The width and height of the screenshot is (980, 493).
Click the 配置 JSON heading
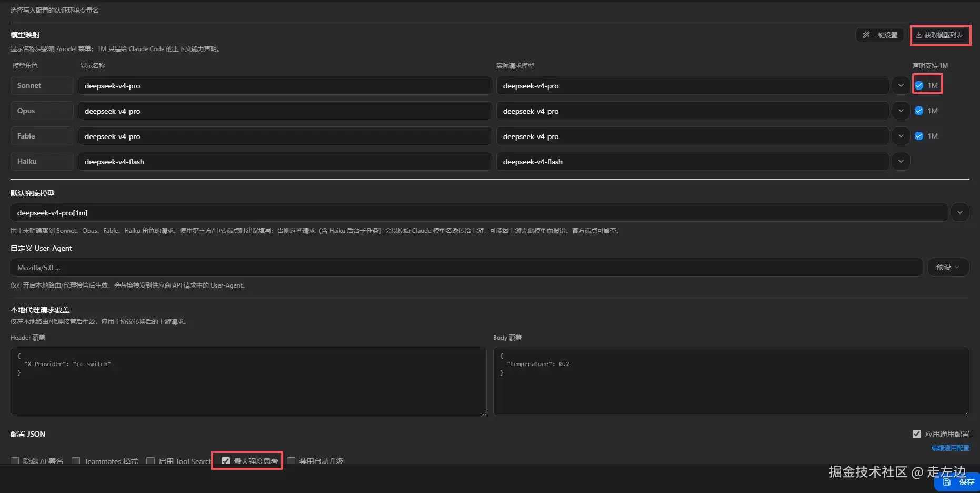click(x=28, y=434)
